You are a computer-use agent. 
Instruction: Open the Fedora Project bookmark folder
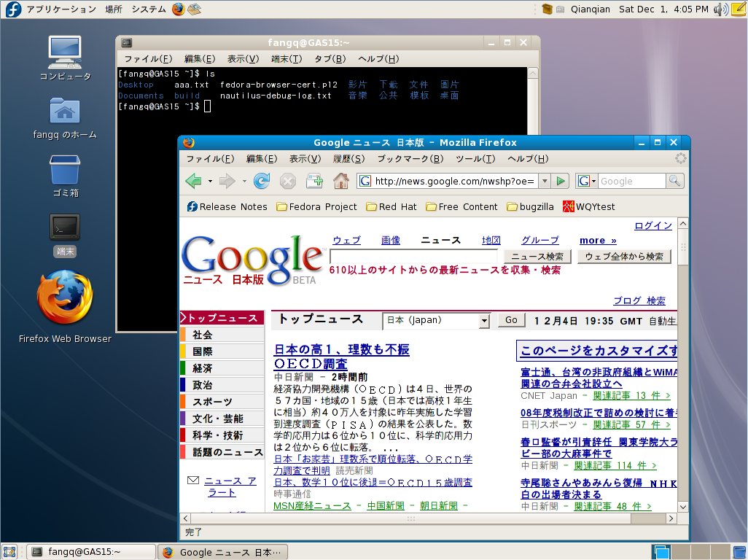(x=316, y=206)
